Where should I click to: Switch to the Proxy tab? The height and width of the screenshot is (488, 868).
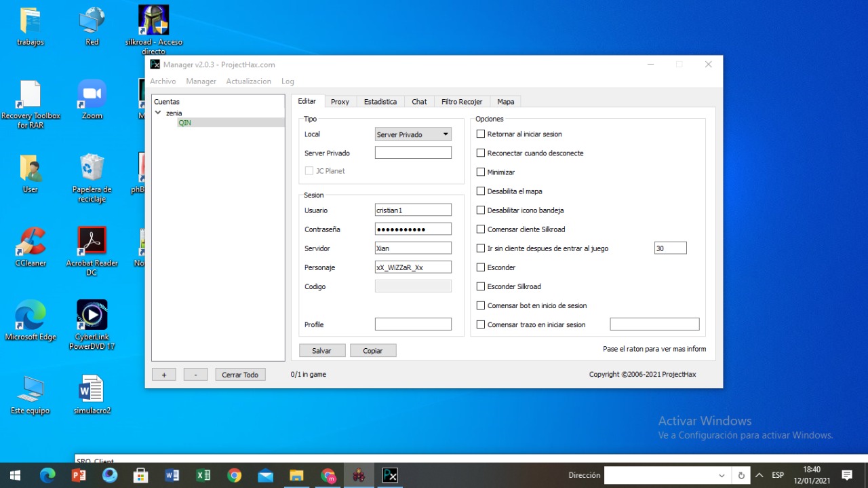point(340,102)
